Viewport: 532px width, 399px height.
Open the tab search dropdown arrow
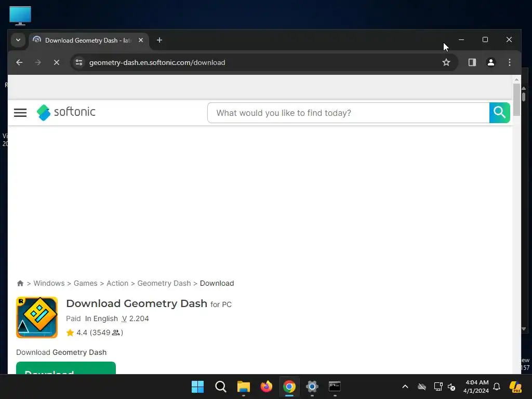tap(18, 40)
